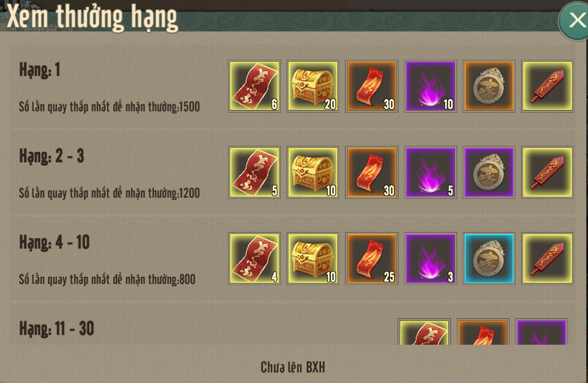
Task: Click the red scroll with quantity 4
Action: 254,259
